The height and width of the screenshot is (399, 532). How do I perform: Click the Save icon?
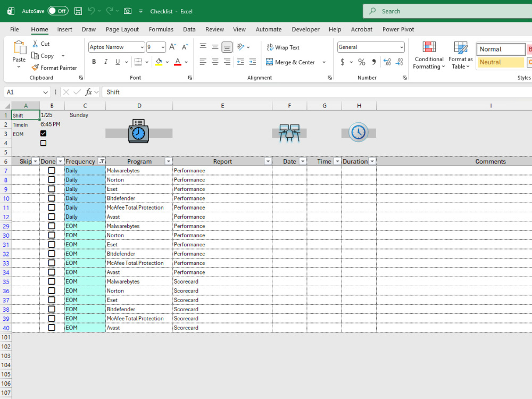click(x=77, y=11)
